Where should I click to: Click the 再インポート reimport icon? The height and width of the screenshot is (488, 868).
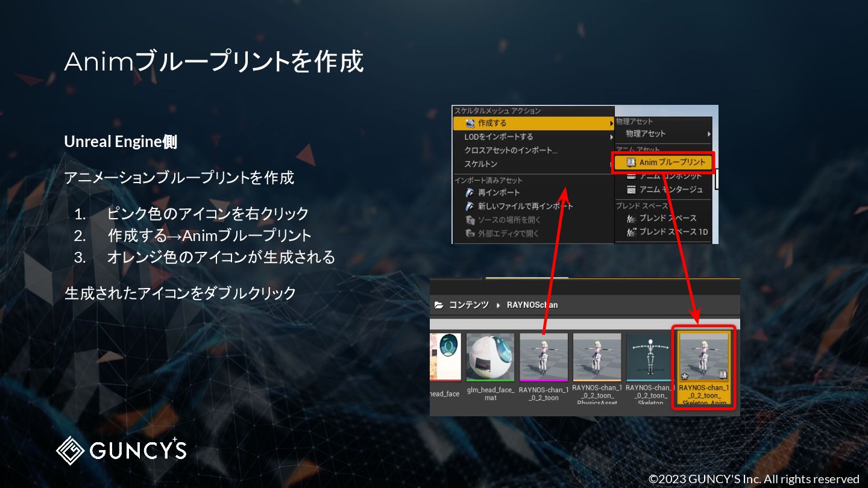click(470, 193)
